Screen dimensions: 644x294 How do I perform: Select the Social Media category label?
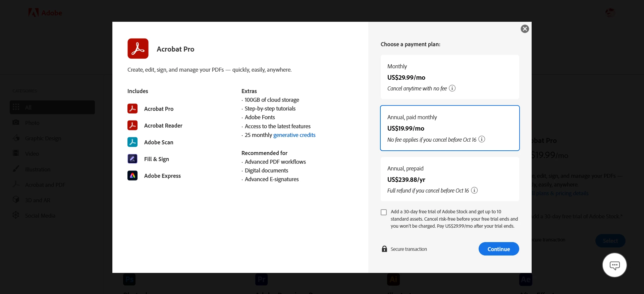[40, 216]
